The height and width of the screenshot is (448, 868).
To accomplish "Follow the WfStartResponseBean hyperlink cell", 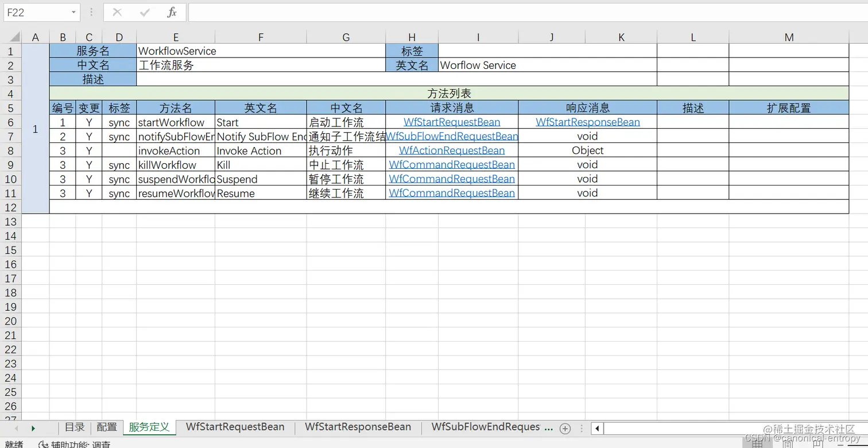I will 588,122.
